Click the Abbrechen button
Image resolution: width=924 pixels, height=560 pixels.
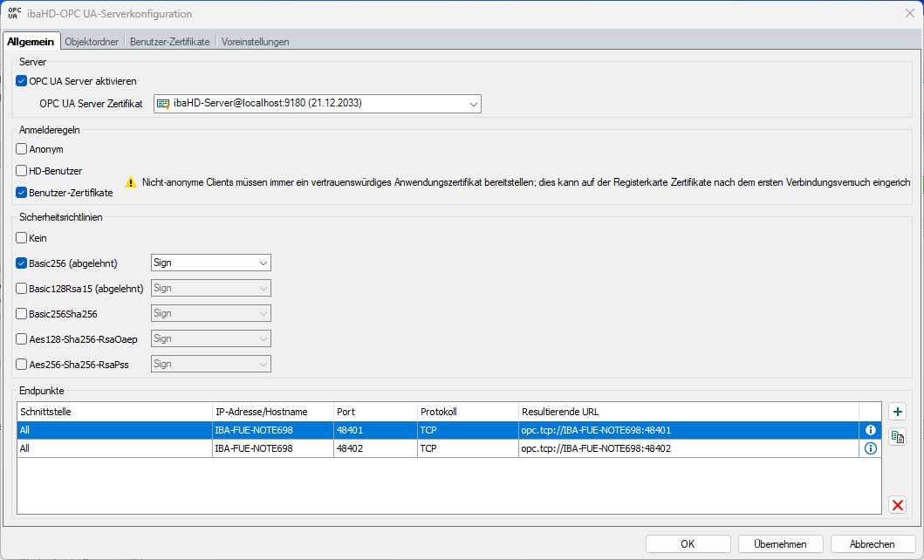coord(873,543)
